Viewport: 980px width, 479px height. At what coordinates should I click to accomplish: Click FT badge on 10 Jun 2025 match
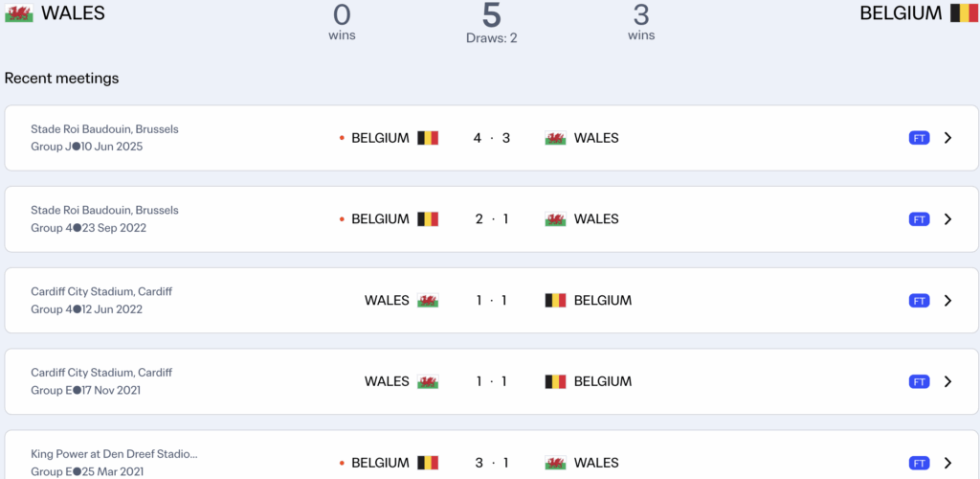click(919, 138)
